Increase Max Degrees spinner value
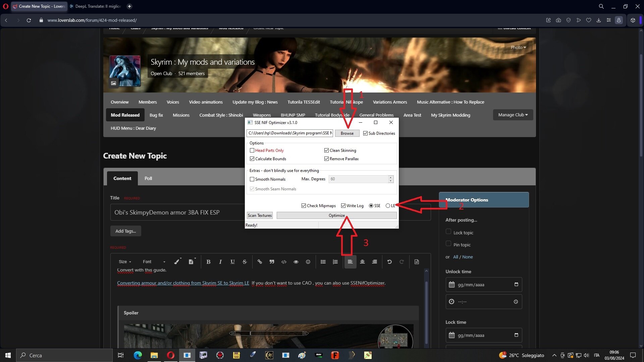The image size is (644, 362). 390,177
